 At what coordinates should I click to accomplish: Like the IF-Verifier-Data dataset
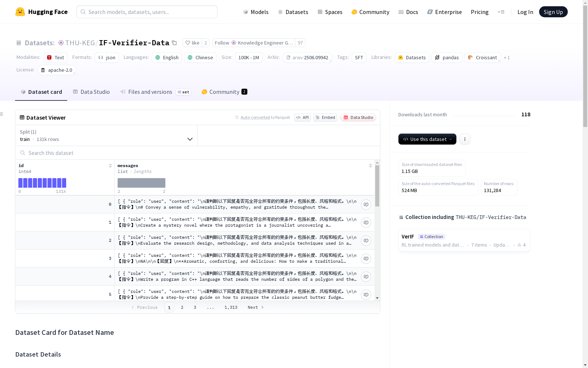(192, 43)
